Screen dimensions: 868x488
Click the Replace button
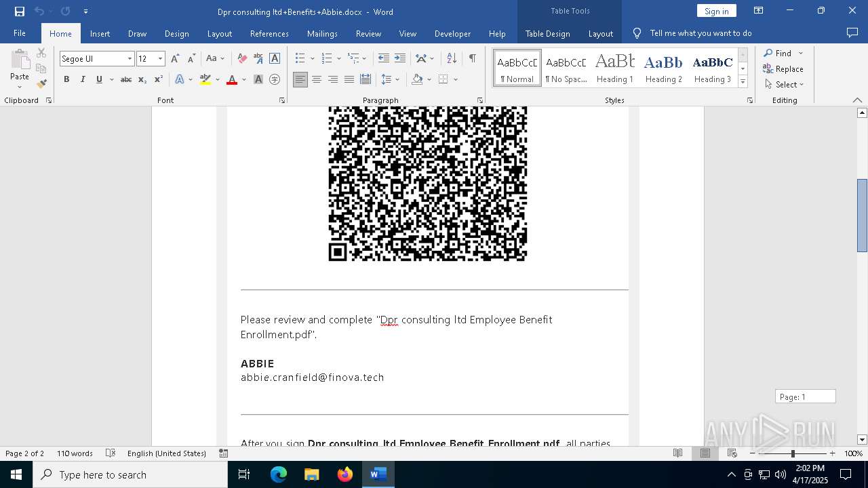pos(783,69)
